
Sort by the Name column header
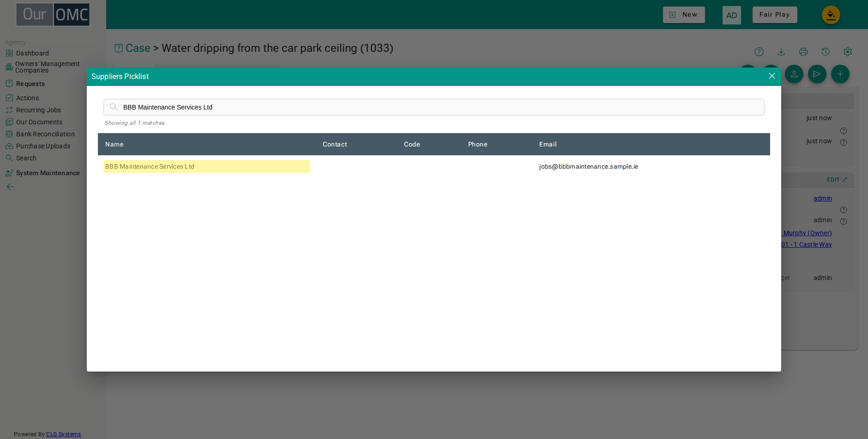114,144
